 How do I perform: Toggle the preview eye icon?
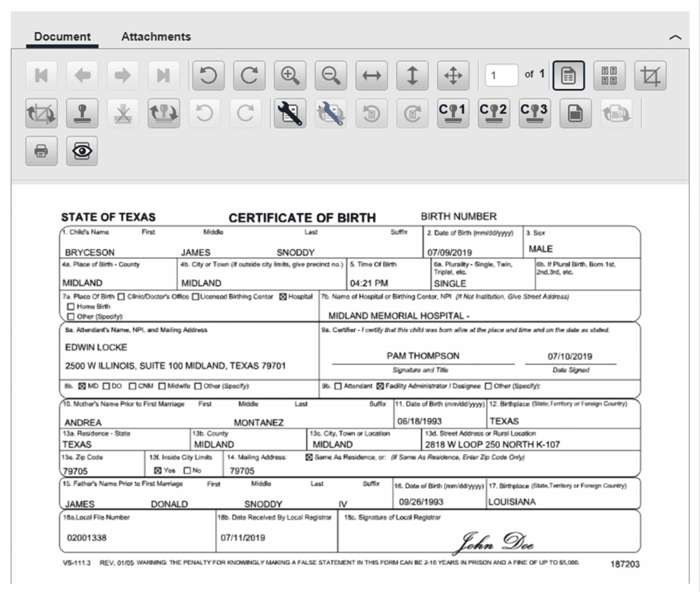tap(81, 151)
